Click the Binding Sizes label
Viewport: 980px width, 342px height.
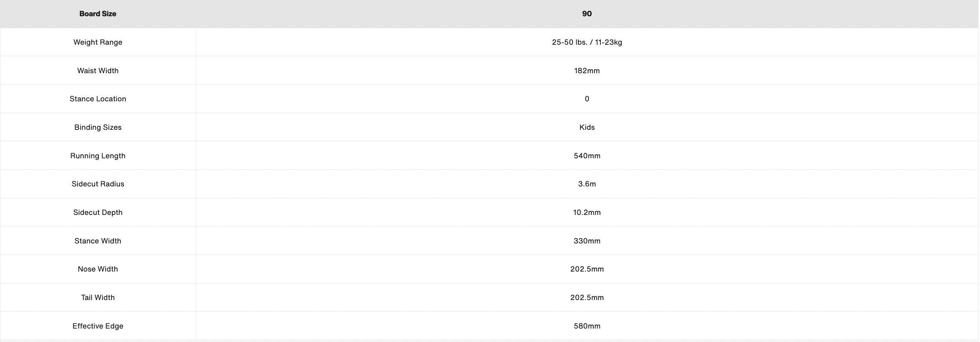[98, 127]
